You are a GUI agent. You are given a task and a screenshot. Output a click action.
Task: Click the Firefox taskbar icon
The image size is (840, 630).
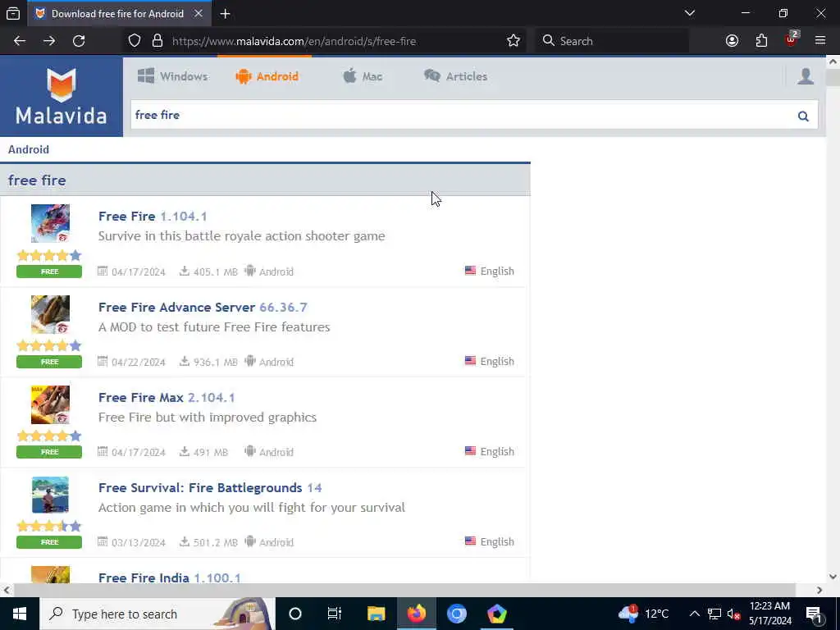coord(416,614)
